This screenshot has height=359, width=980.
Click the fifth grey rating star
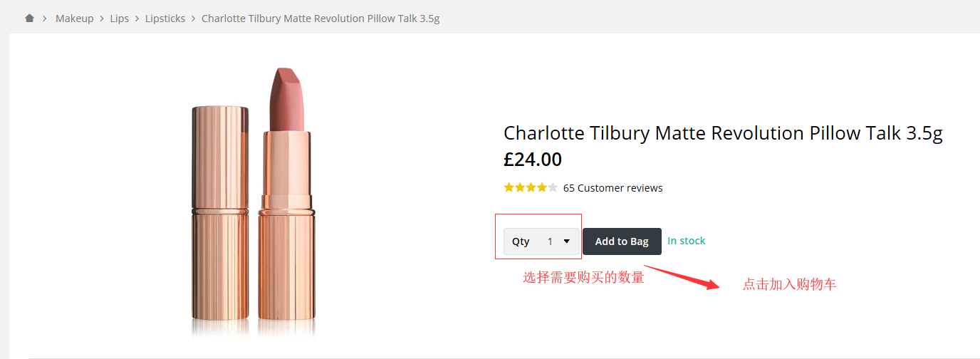tap(553, 188)
